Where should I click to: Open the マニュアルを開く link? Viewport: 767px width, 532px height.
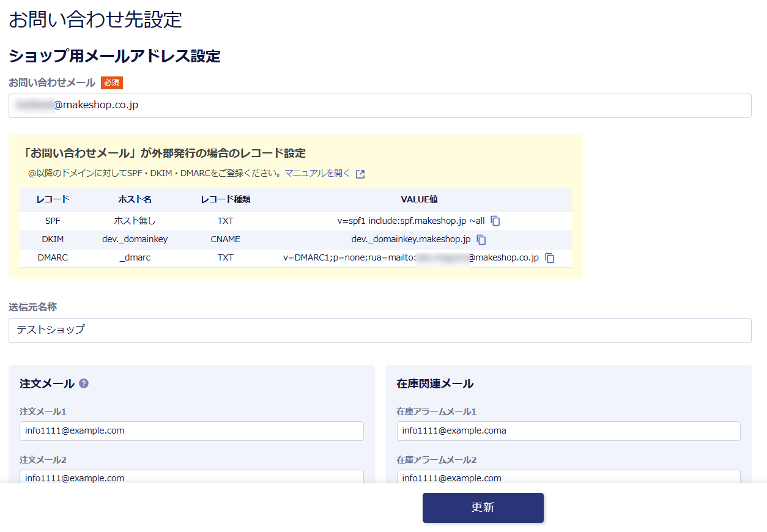coord(317,174)
